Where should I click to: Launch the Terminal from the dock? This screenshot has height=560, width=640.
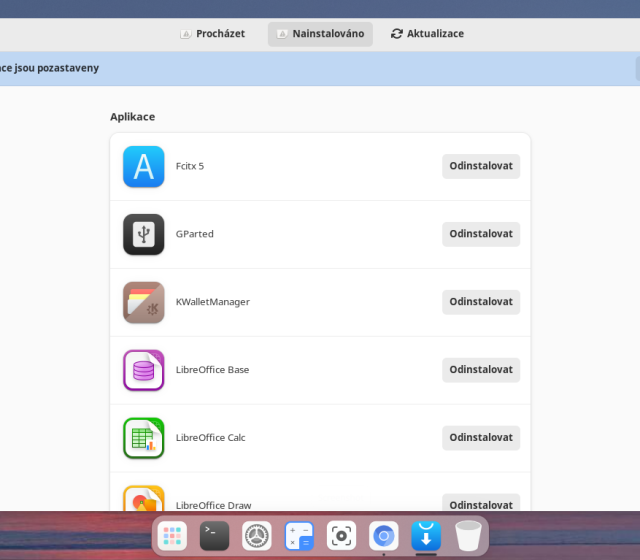click(215, 537)
